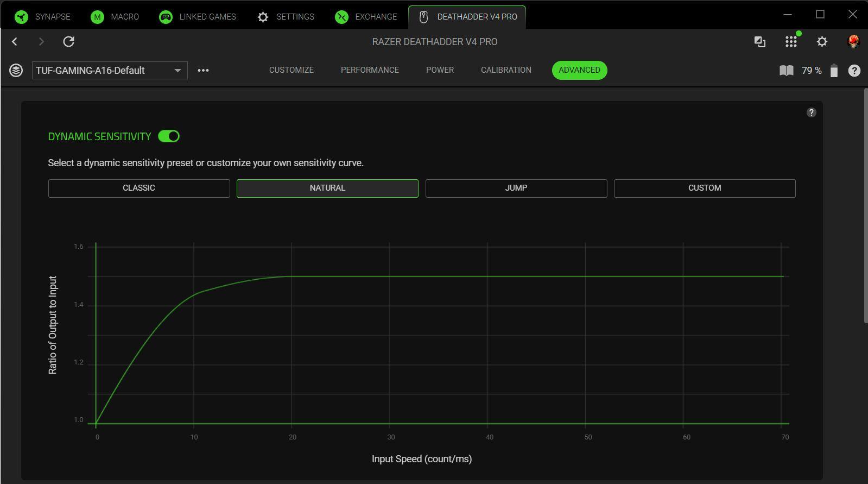Switch to the Performance tab

click(x=370, y=70)
